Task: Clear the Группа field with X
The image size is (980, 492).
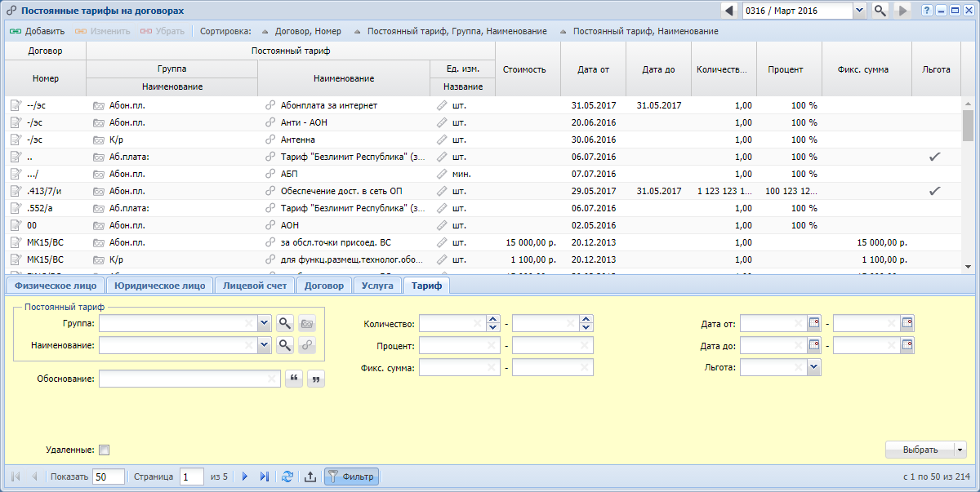Action: [248, 324]
